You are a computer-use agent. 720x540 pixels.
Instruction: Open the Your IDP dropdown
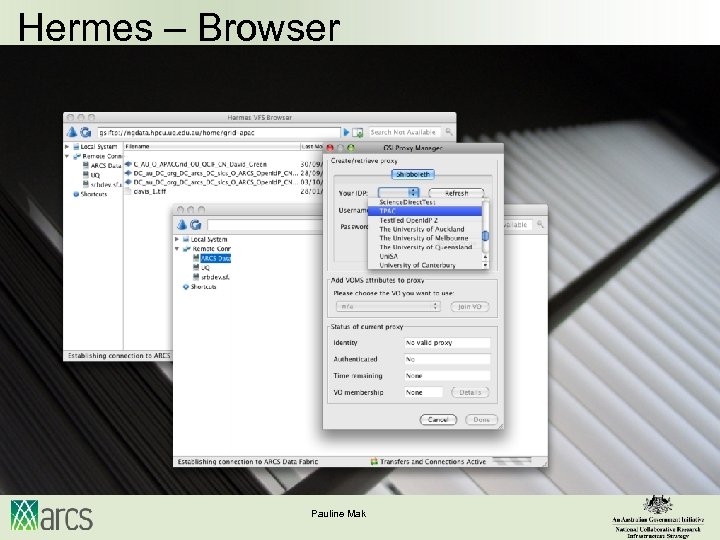click(399, 193)
